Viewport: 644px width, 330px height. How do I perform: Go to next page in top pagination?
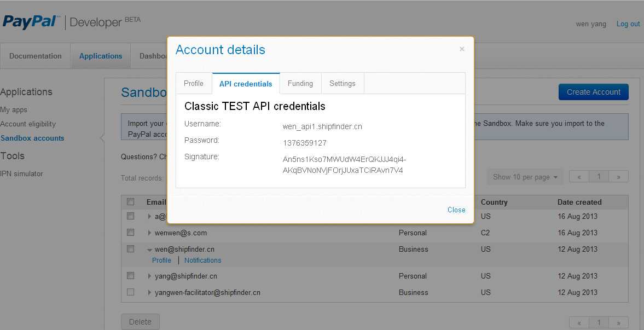coord(619,177)
